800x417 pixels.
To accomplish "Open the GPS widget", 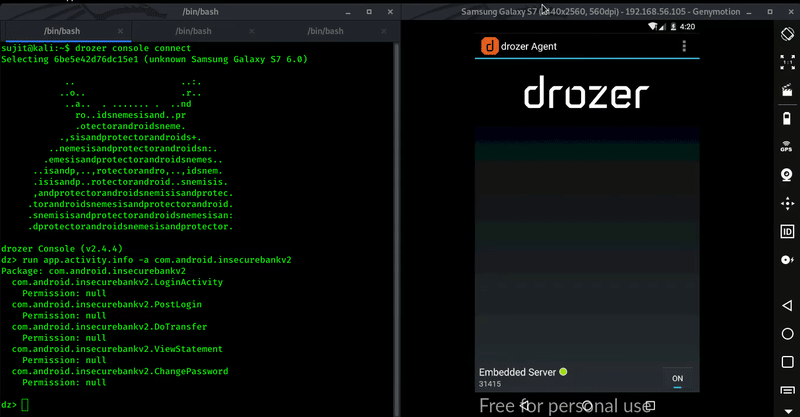I will point(786,147).
